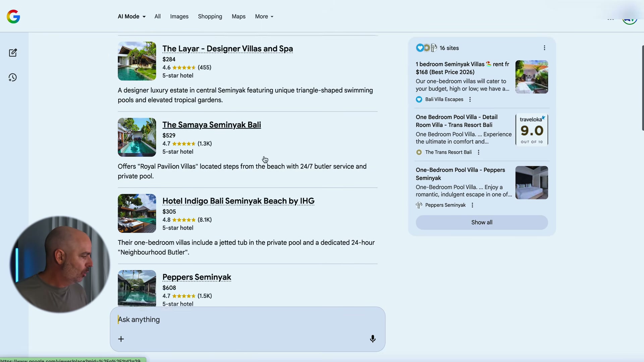644x362 pixels.
Task: Click 'Peppers Seminyak' source name in sidebar
Action: click(445, 205)
